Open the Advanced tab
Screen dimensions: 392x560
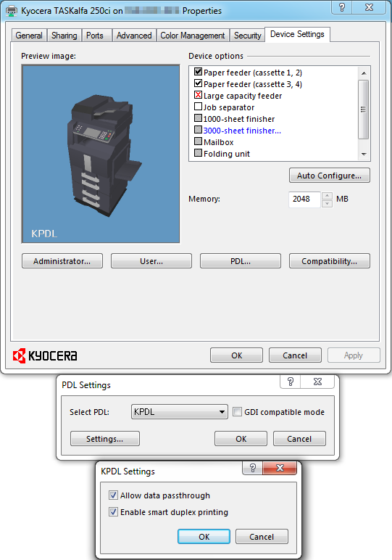[134, 36]
